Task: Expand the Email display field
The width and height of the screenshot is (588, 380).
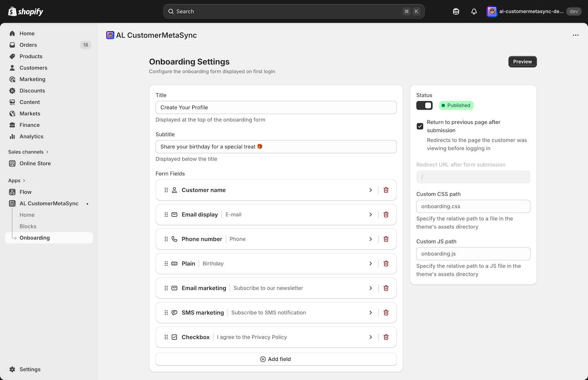Action: [x=370, y=215]
